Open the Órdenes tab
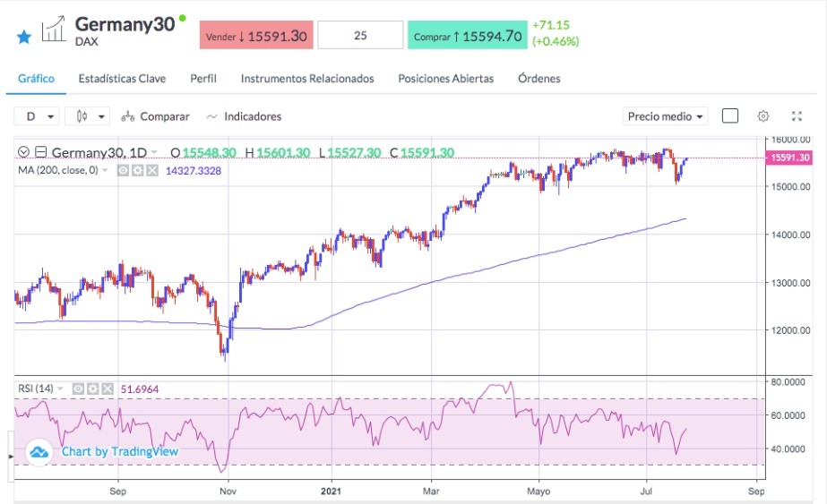 (538, 79)
